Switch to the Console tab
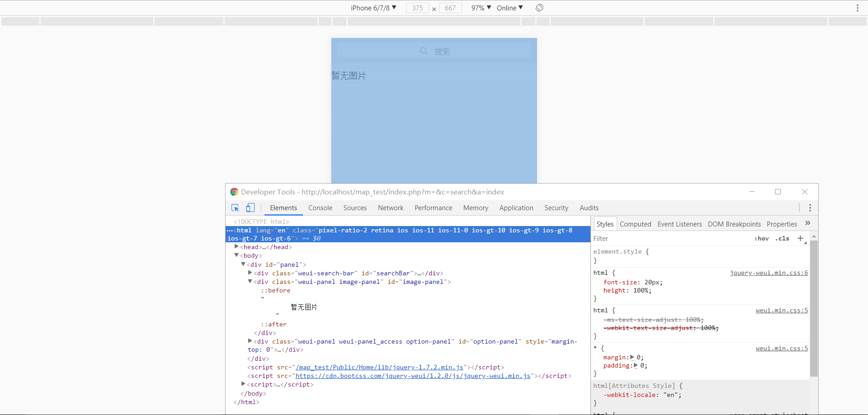Image resolution: width=868 pixels, height=415 pixels. coord(320,208)
